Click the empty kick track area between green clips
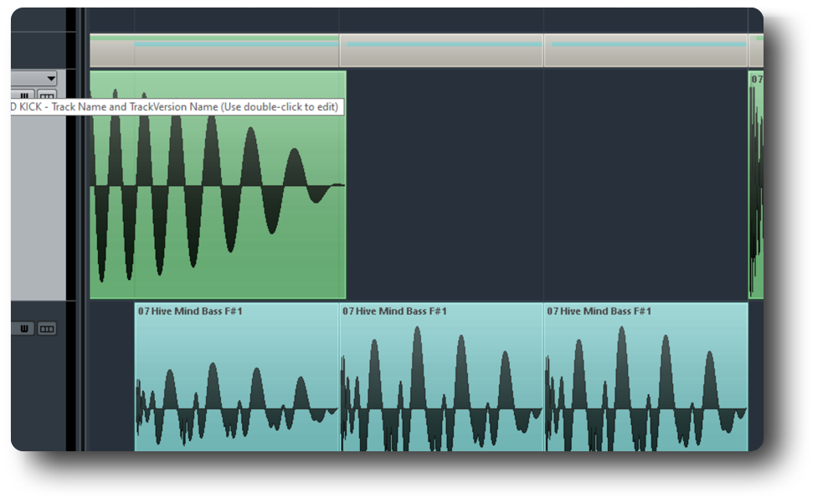Image resolution: width=828 pixels, height=504 pixels. 544,184
